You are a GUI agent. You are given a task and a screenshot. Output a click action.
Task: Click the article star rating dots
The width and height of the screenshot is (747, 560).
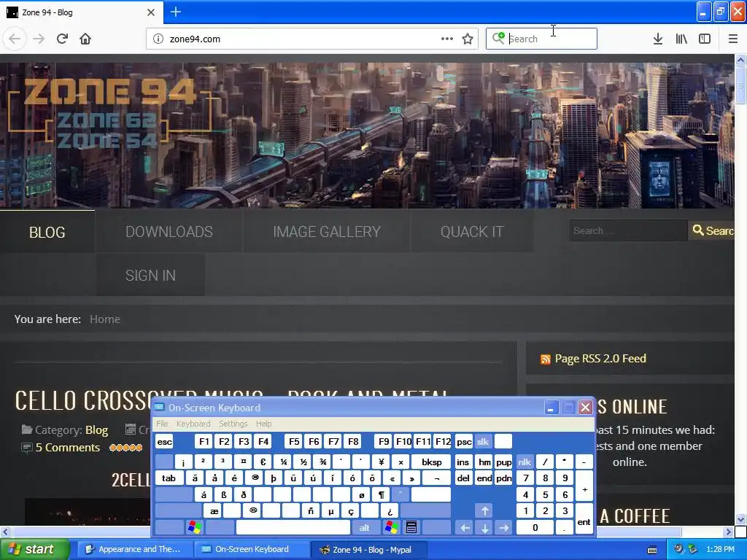pyautogui.click(x=125, y=448)
